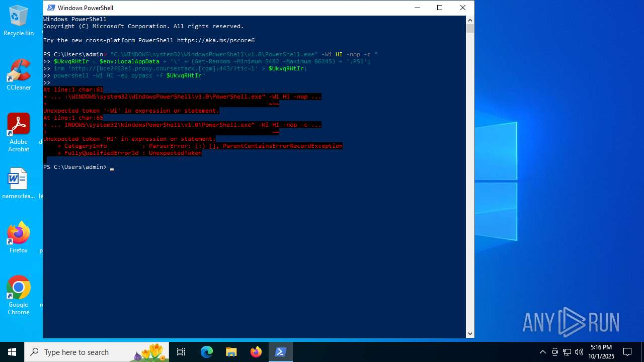Open File Explorer from the taskbar
This screenshot has width=644, height=362.
[x=231, y=352]
